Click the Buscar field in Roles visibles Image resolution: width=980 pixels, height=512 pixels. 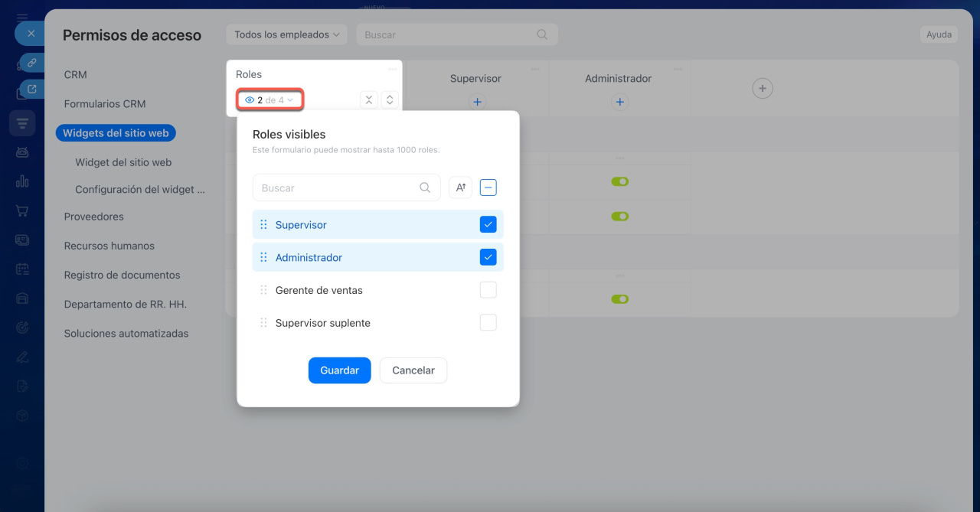[337, 188]
